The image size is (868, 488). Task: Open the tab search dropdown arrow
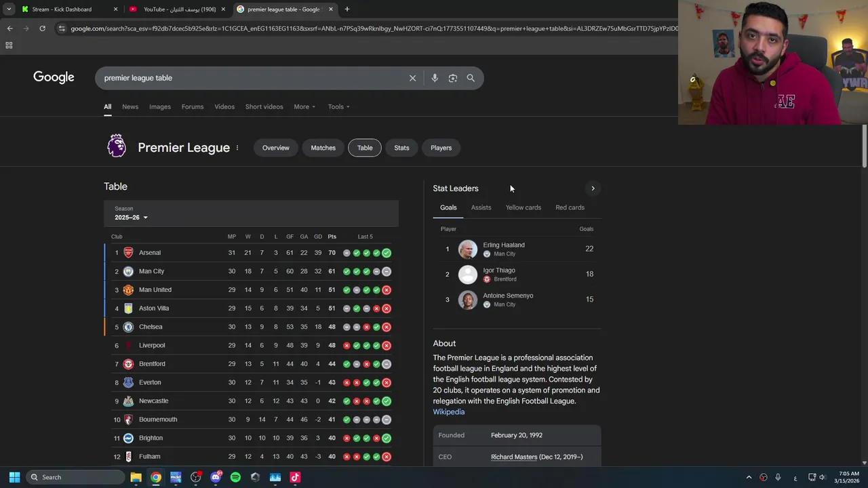[9, 9]
